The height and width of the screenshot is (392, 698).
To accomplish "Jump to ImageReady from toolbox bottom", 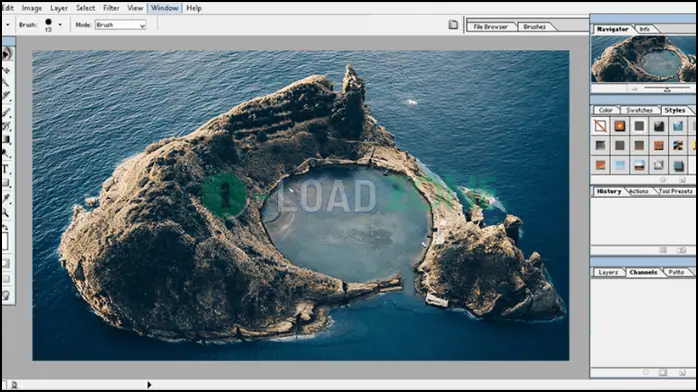I will tap(6, 295).
